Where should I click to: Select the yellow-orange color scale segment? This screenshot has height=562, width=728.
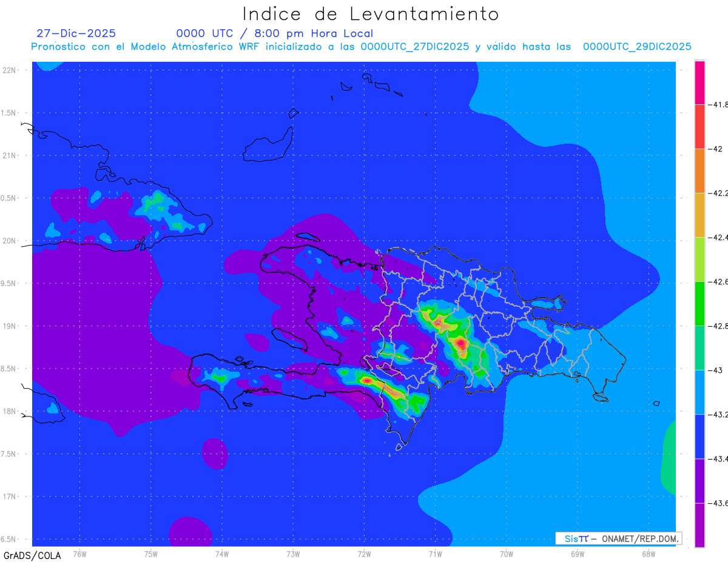[699, 215]
